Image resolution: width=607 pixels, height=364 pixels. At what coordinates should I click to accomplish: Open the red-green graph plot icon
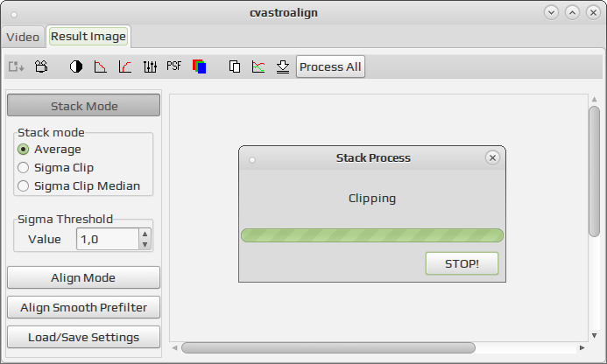coord(258,66)
